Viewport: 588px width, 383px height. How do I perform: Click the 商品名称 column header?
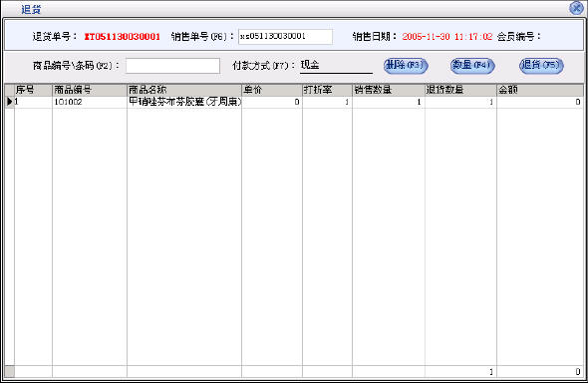pyautogui.click(x=184, y=90)
